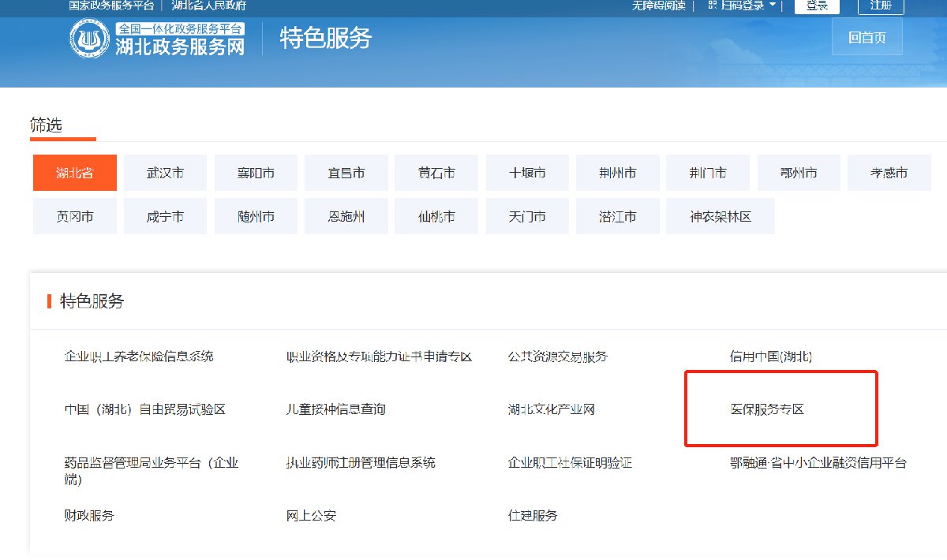The width and height of the screenshot is (947, 560).
Task: Enable 无障碍阅读 mode
Action: pos(658,6)
